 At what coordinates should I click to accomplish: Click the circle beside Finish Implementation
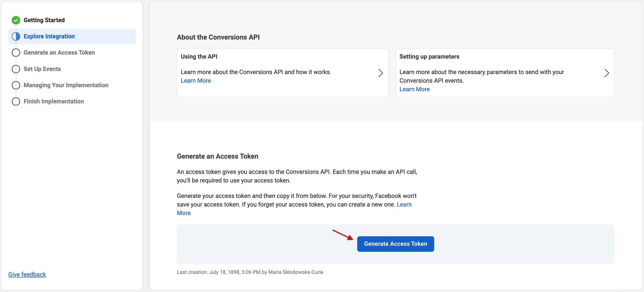16,101
